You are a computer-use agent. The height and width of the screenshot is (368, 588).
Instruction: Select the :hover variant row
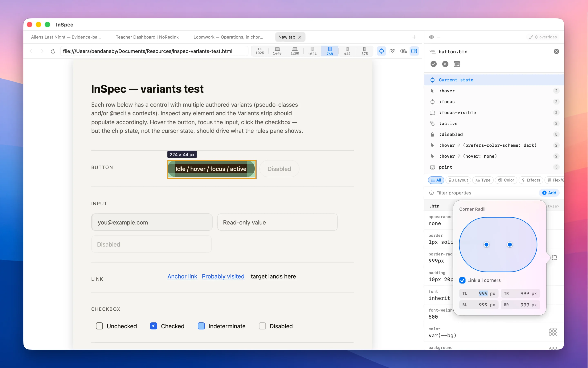coord(494,91)
